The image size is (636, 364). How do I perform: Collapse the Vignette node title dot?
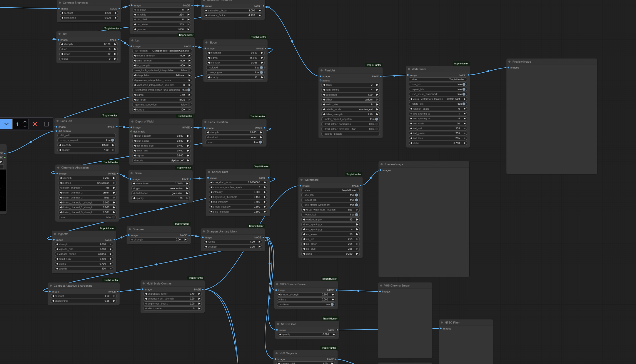tap(55, 234)
